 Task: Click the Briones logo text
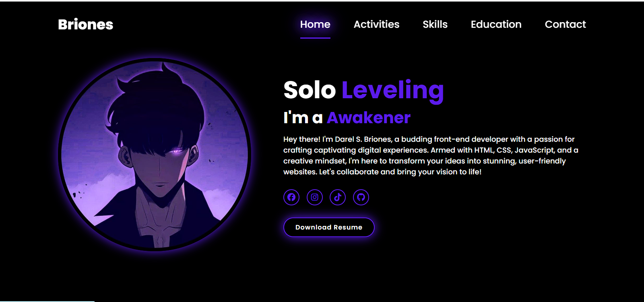(x=86, y=25)
